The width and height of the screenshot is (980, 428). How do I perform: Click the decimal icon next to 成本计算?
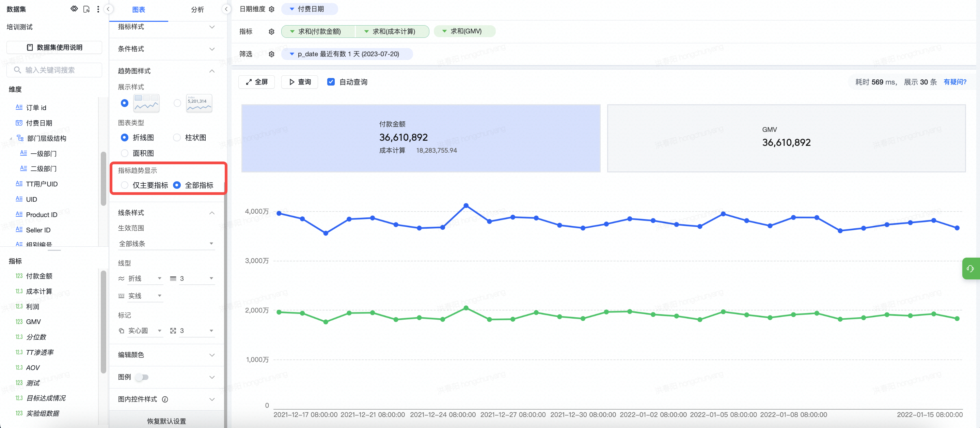point(19,291)
